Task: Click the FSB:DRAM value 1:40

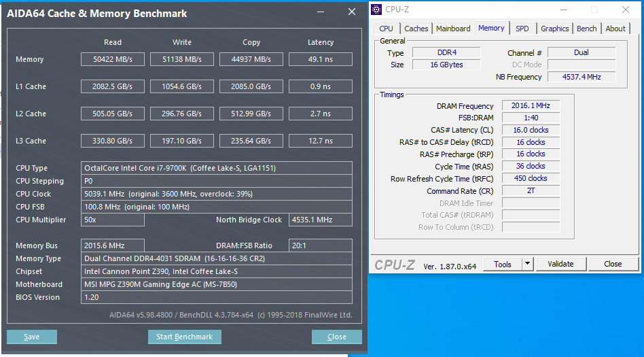Action: pyautogui.click(x=531, y=118)
